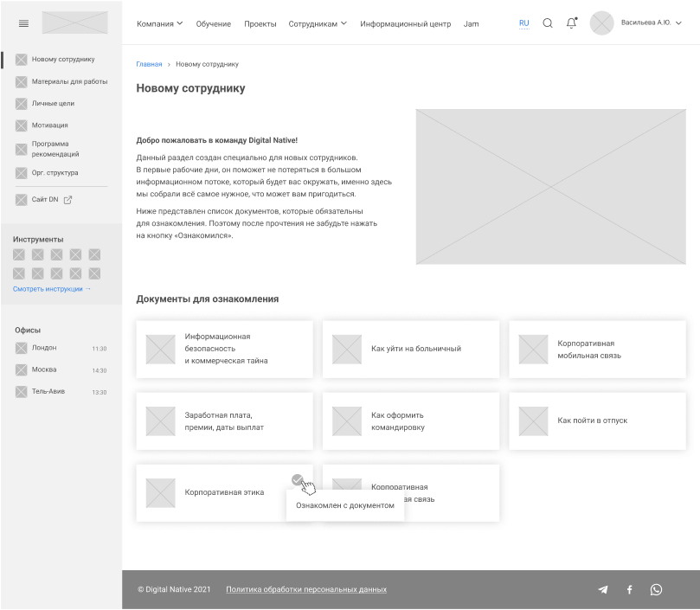The image size is (700, 610).
Task: Expand the Сотрудникам menu
Action: (318, 23)
